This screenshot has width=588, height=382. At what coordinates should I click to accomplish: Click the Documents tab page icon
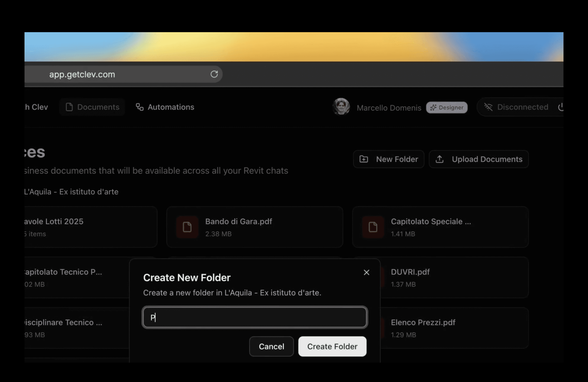[69, 107]
